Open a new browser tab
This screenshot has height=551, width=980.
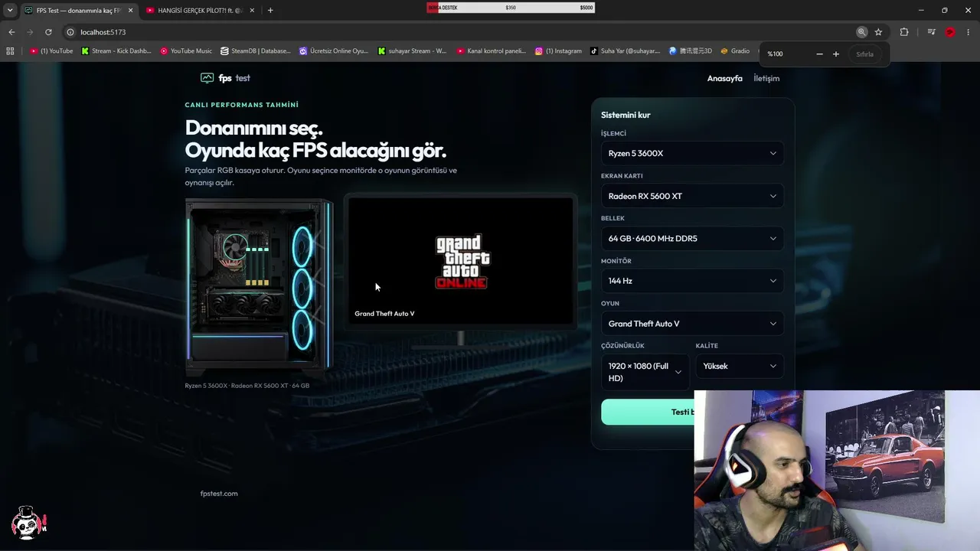(x=270, y=11)
